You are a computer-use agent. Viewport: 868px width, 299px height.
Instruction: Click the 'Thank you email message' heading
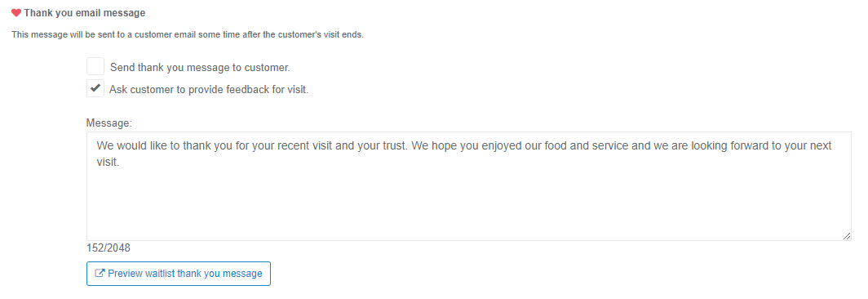(x=85, y=13)
